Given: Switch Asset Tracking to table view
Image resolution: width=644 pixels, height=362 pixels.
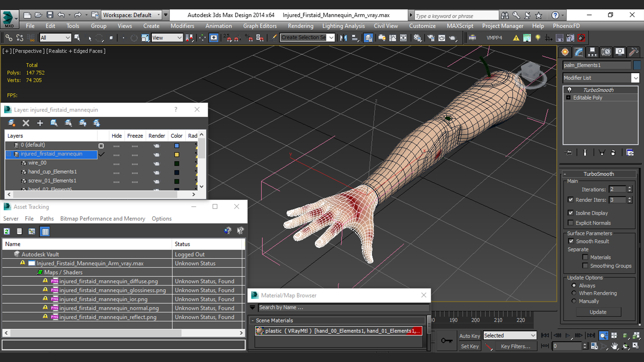Looking at the screenshot, I should tap(45, 231).
